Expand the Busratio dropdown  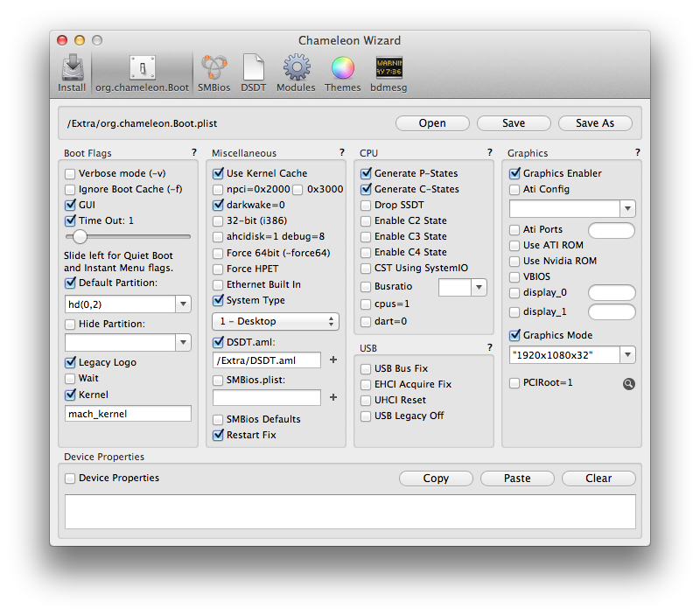[479, 288]
